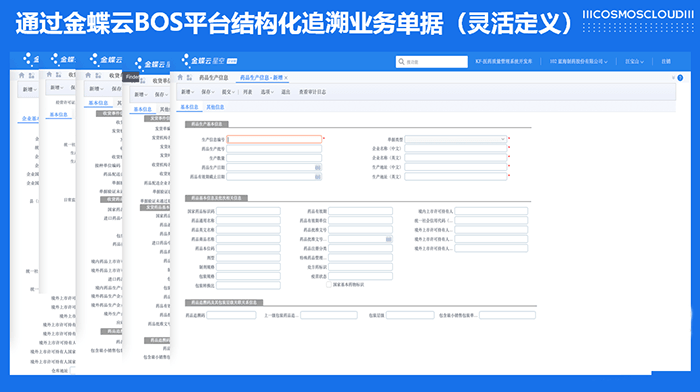Focus the 药品有效期 field

(360, 211)
